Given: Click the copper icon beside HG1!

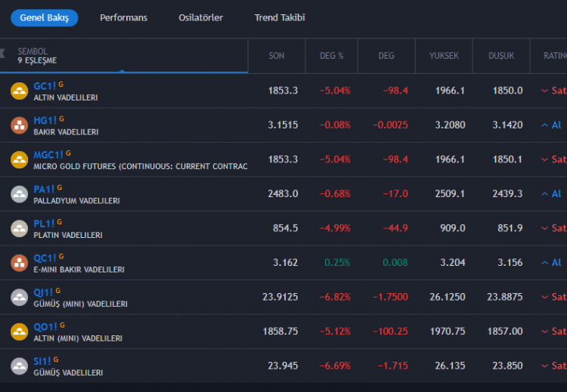Looking at the screenshot, I should (19, 125).
